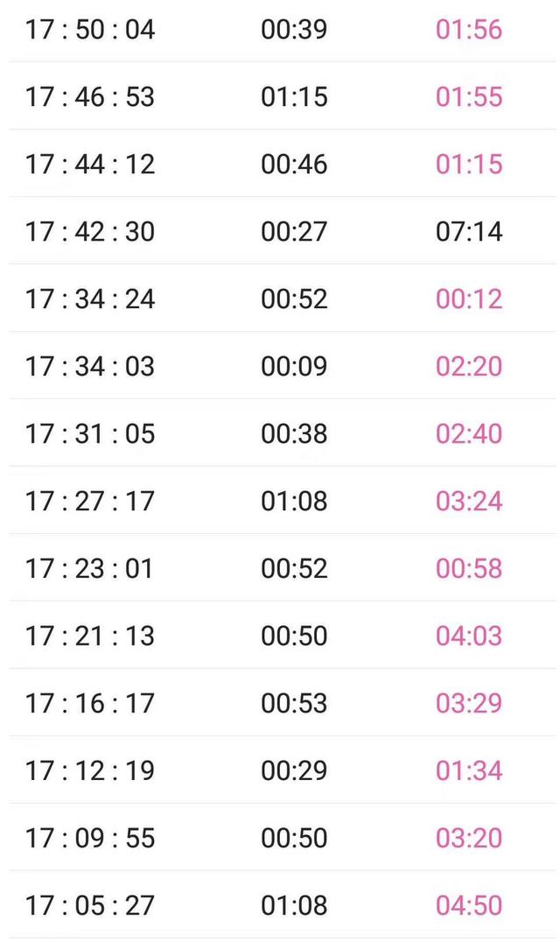Click the black 07:14 interval value
This screenshot has width=560, height=942.
click(x=469, y=231)
